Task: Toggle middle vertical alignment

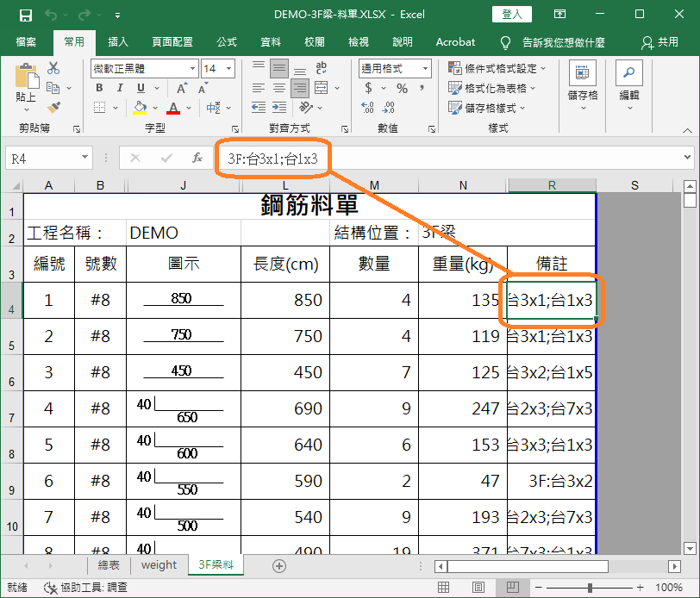Action: pyautogui.click(x=279, y=68)
